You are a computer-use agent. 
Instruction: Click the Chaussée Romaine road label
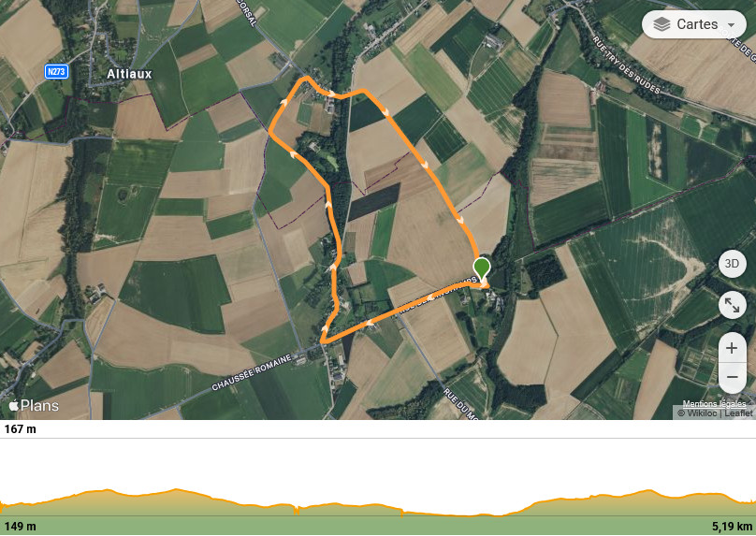point(252,372)
